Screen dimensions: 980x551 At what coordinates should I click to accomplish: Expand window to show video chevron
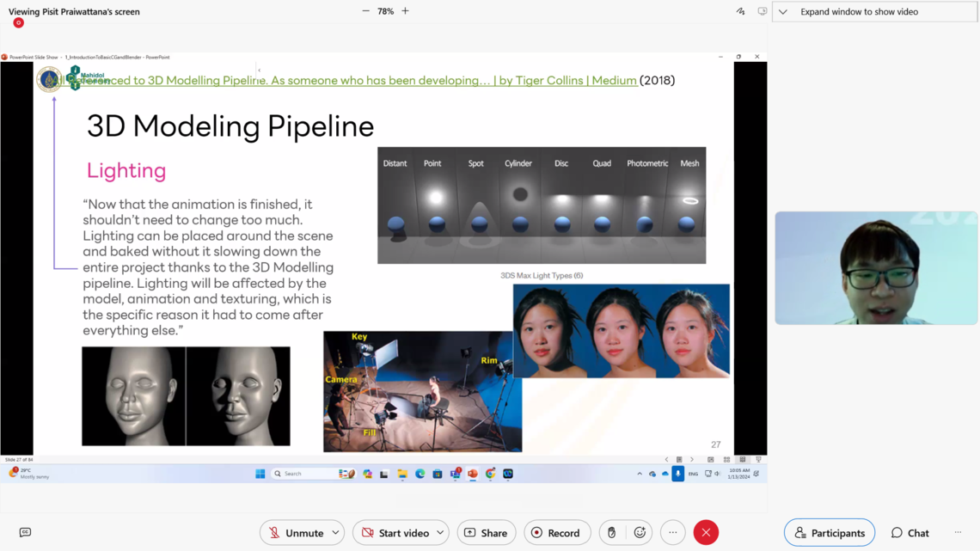783,12
